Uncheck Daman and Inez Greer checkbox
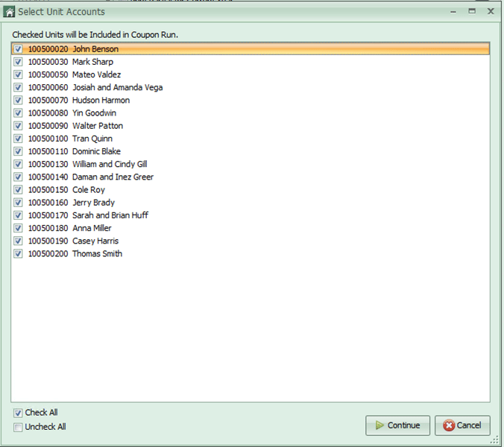Viewport: 504px width, 447px height. [x=18, y=177]
